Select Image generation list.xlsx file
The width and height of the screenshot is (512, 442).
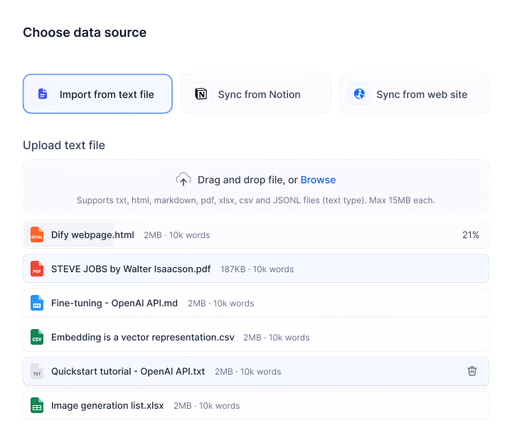coord(256,405)
